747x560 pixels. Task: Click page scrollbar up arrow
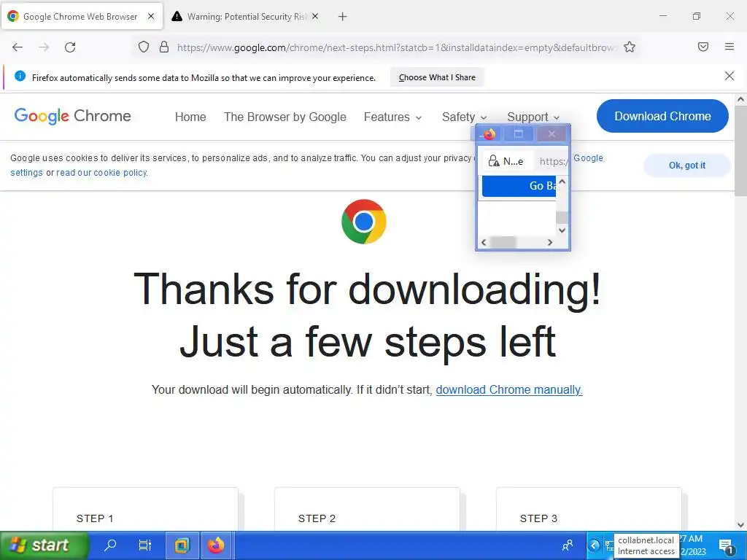[740, 99]
